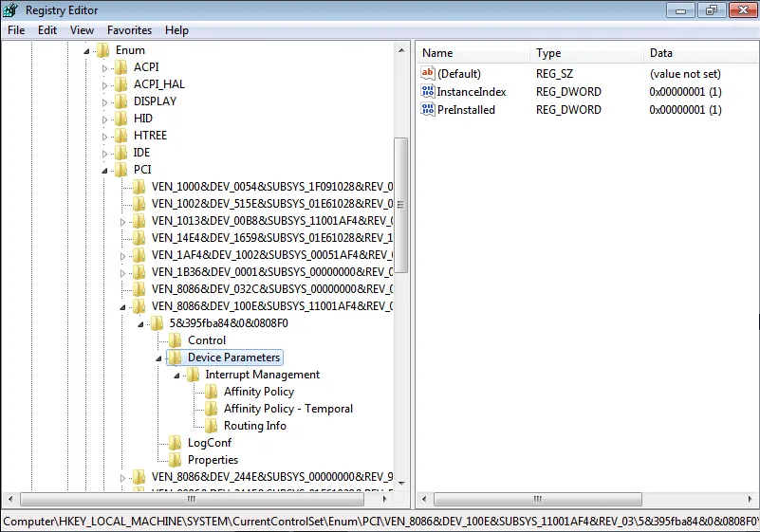Click REG_DWORD type of PreInstalled value

(568, 109)
